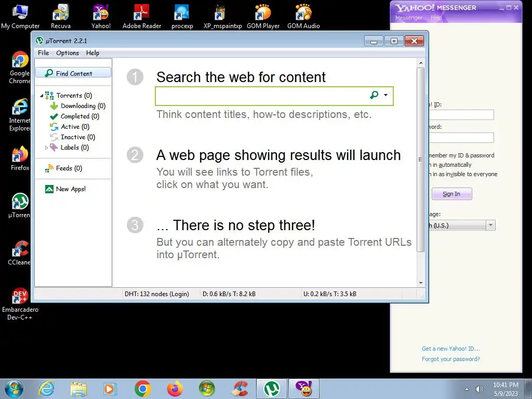Select Active (0) torrents category
Viewport: 532px width, 399px height.
click(x=70, y=127)
